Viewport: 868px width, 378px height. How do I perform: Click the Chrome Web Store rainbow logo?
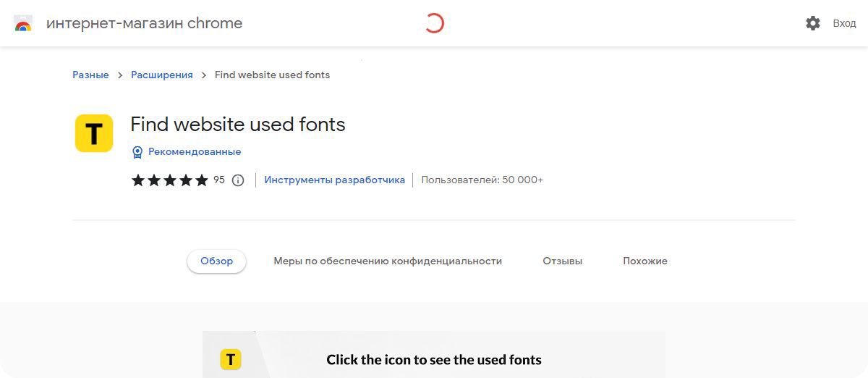click(x=23, y=23)
